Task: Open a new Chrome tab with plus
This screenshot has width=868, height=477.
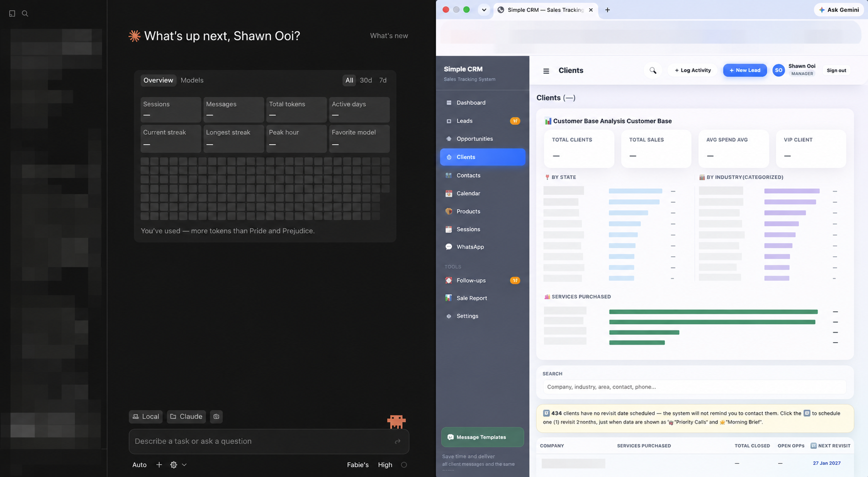Action: (x=607, y=10)
